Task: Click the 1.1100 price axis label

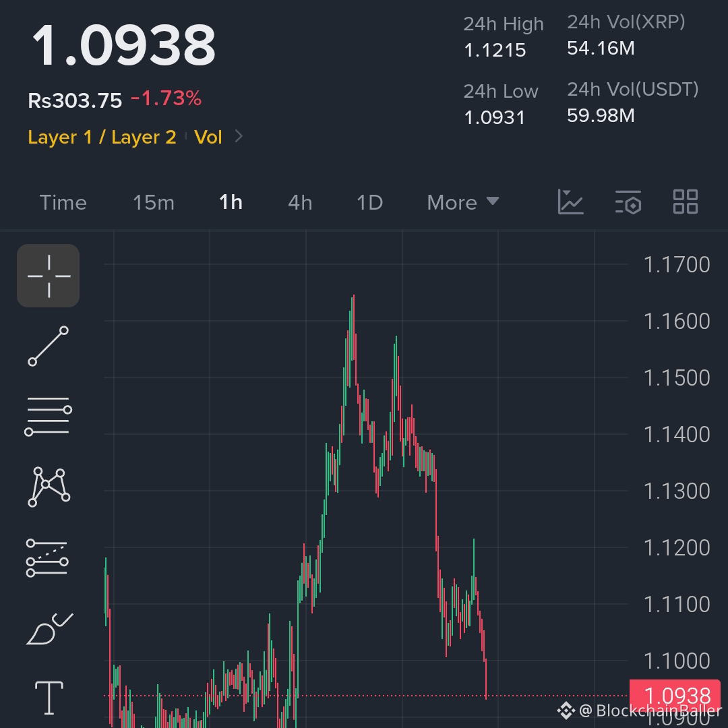Action: [677, 605]
